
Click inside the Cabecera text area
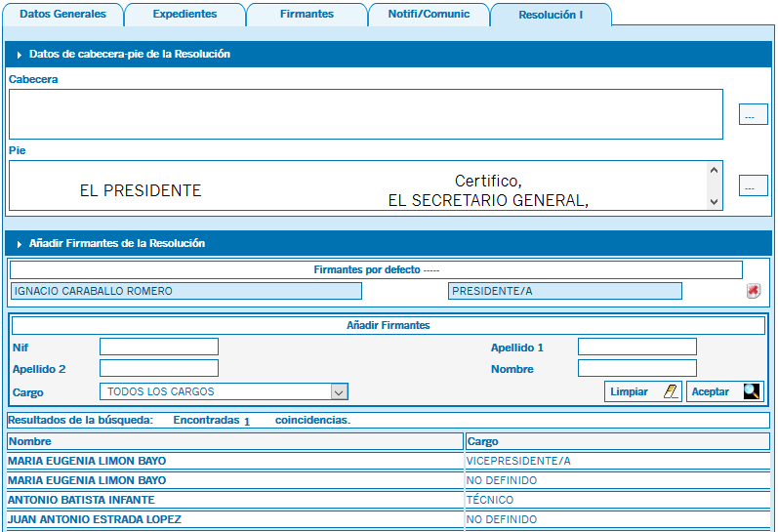(366, 114)
